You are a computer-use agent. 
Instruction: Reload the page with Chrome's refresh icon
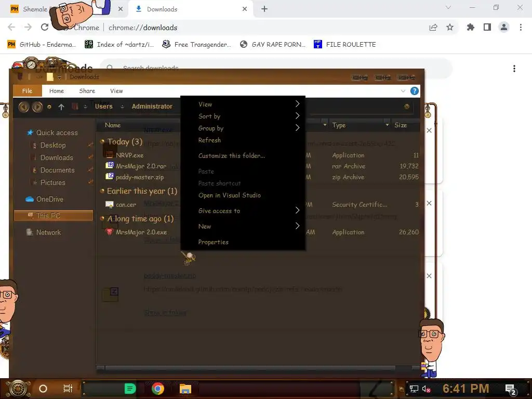tap(45, 27)
